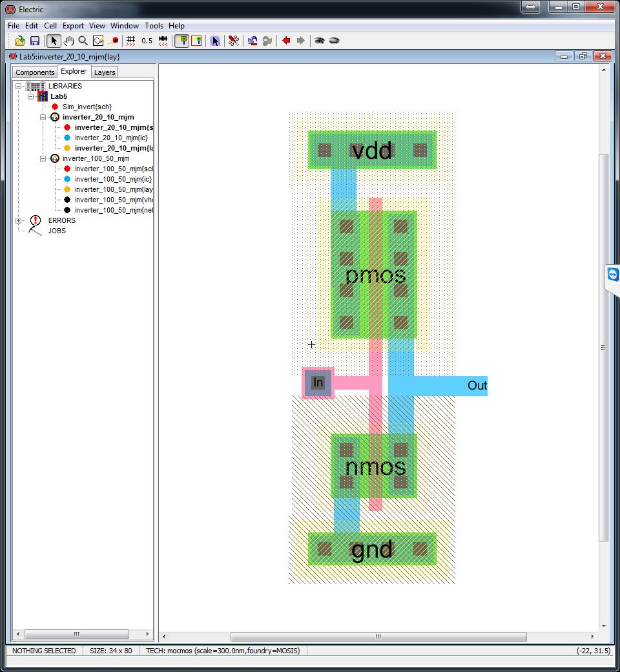
Task: Click the red Go Back arrow
Action: (x=285, y=40)
